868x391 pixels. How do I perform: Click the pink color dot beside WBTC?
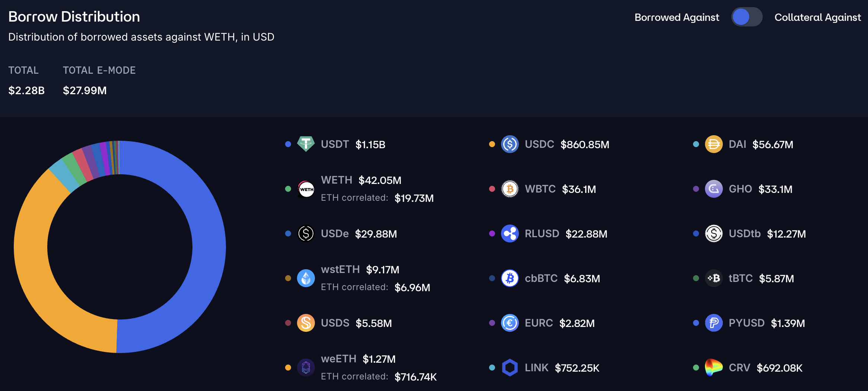tap(492, 189)
